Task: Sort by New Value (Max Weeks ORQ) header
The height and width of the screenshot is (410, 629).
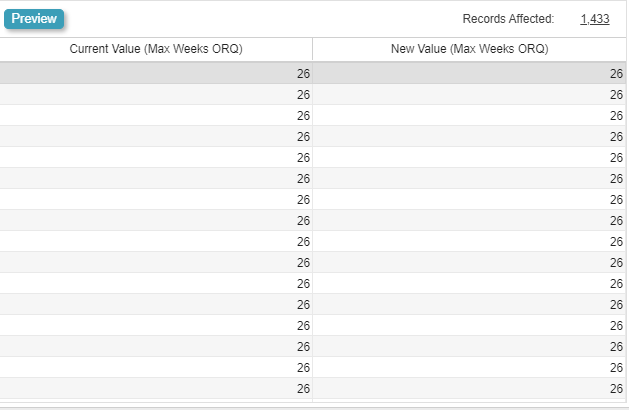Action: click(x=469, y=49)
